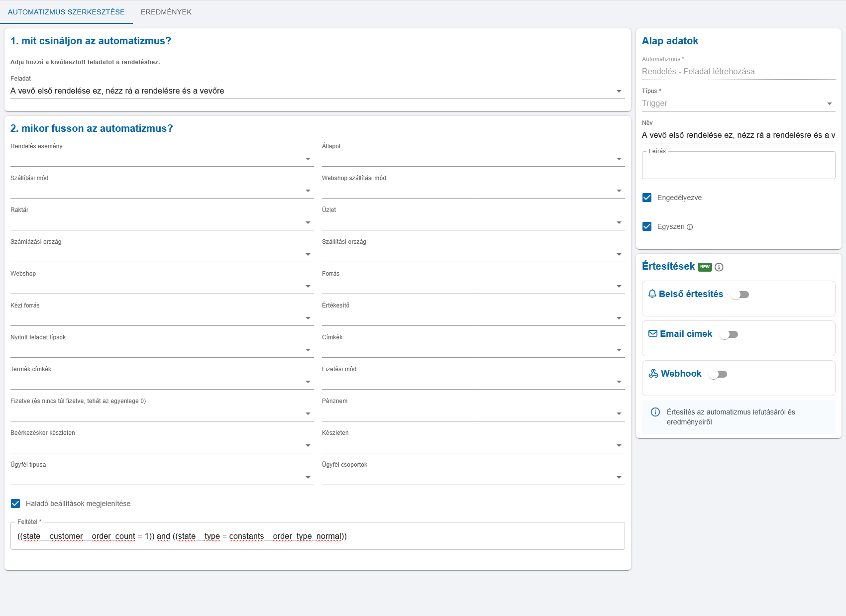The width and height of the screenshot is (846, 616).
Task: Open the Feladat dropdown
Action: 317,91
